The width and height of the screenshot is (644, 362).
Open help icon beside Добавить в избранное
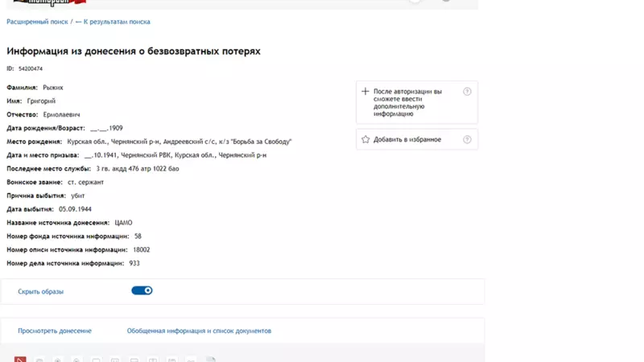(467, 139)
